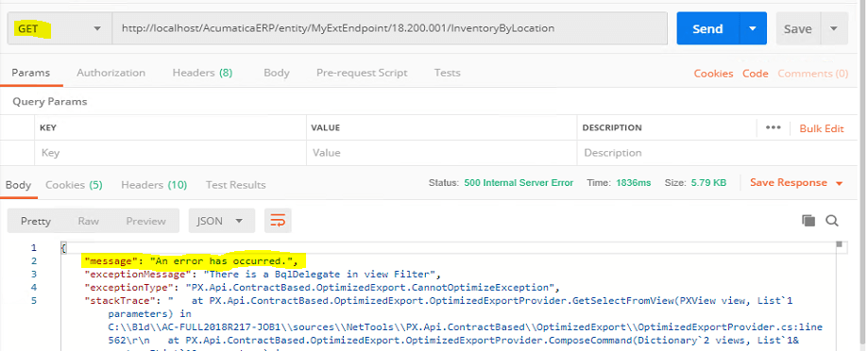This screenshot has height=351, width=868.
Task: Click the DESCRIPTION column header
Action: coord(612,127)
